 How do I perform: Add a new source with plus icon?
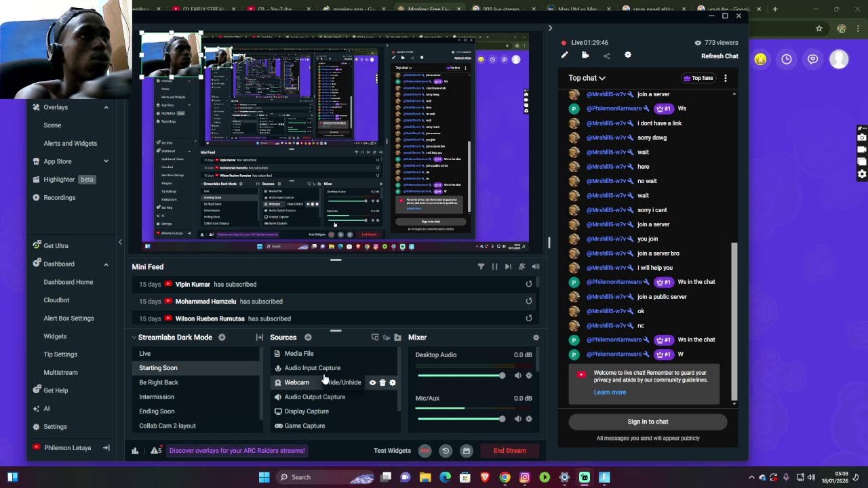click(308, 338)
